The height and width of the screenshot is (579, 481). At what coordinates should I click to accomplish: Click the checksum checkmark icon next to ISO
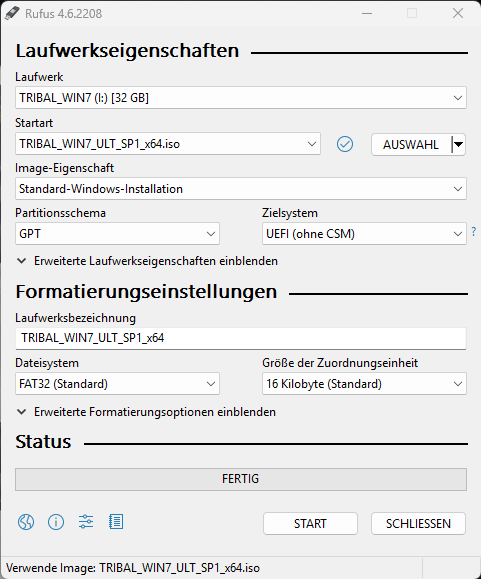coord(345,144)
